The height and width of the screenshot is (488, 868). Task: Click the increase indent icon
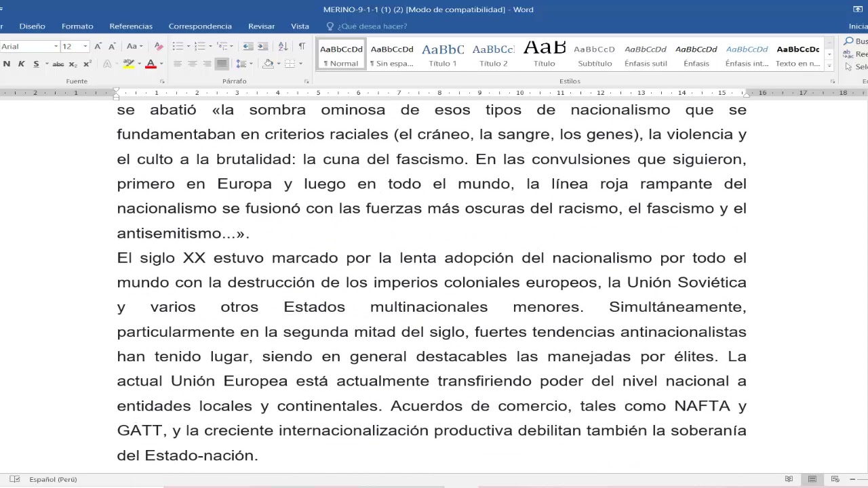263,46
